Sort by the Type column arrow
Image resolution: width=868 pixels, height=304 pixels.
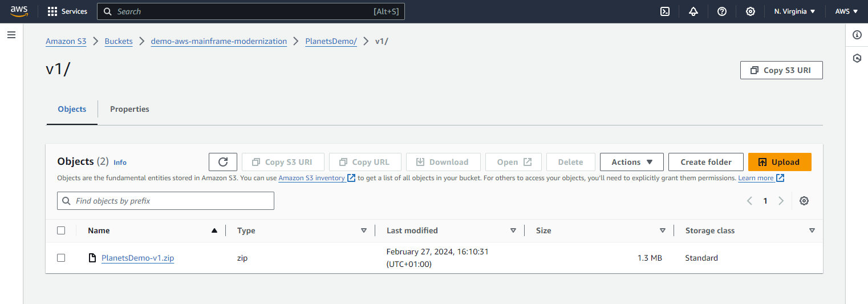pos(364,230)
